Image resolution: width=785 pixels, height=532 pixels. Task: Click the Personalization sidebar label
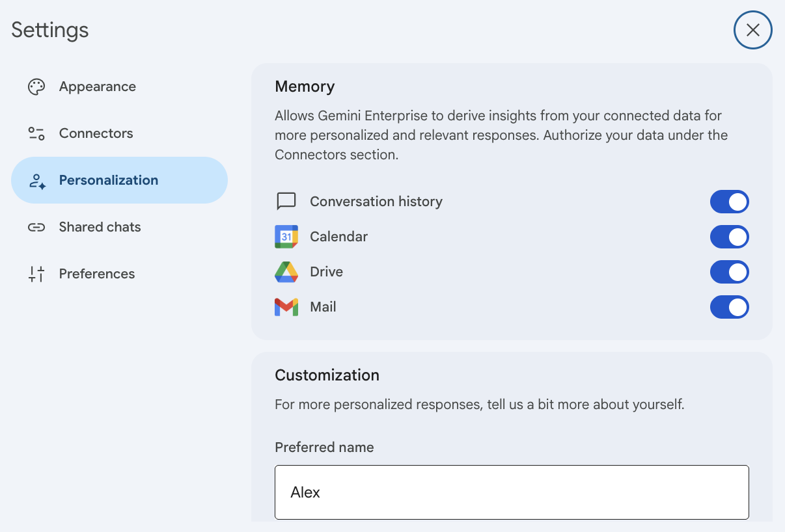(109, 180)
